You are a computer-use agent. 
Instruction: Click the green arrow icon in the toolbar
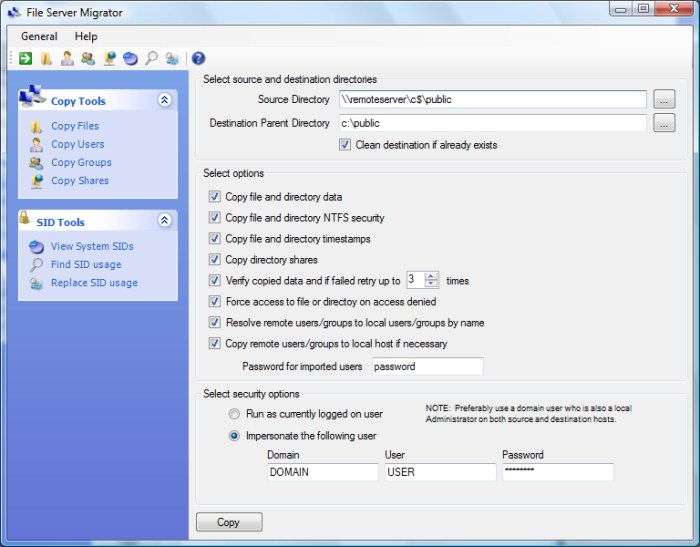coord(25,59)
